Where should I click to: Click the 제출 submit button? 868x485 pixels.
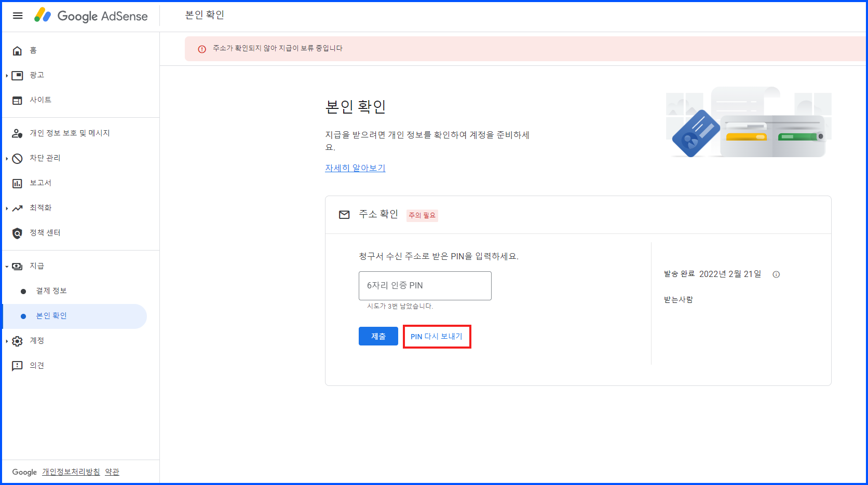click(x=378, y=336)
